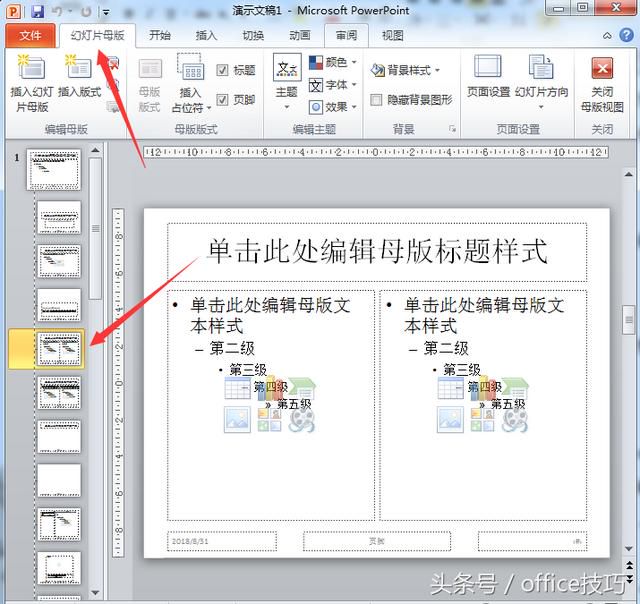Toggle the 页脚 (Footers) checkbox
This screenshot has height=604, width=640.
(222, 100)
